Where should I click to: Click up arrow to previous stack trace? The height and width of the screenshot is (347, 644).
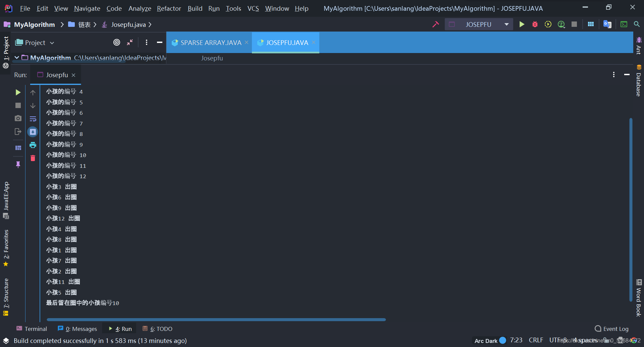33,92
